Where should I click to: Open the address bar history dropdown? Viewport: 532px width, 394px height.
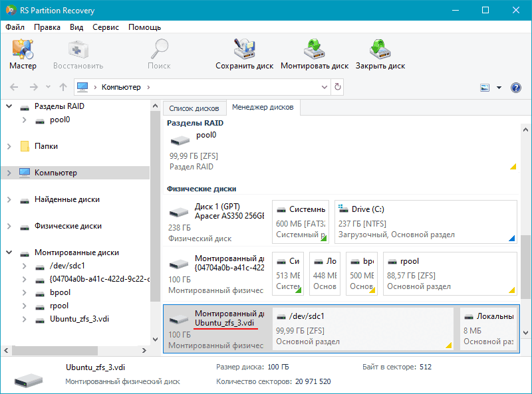click(325, 87)
